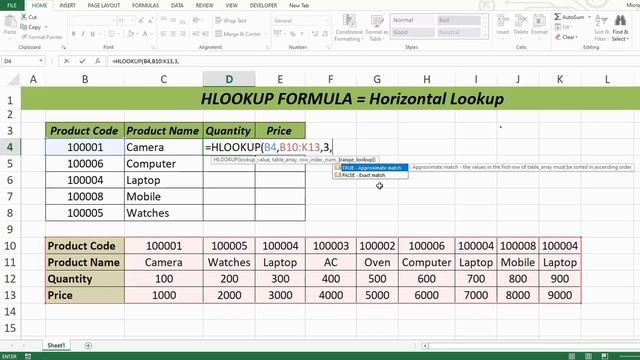
Task: Toggle Bold formatting button
Action: tap(73, 34)
